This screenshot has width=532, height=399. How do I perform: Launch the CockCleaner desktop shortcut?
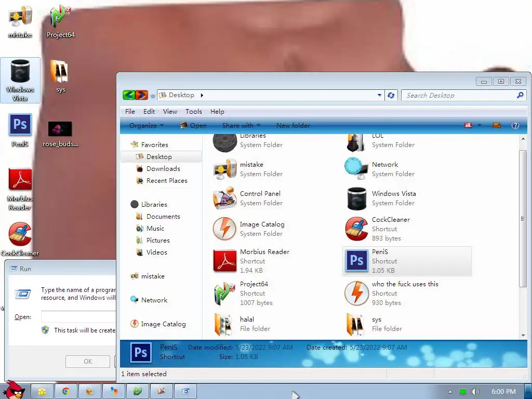point(20,239)
